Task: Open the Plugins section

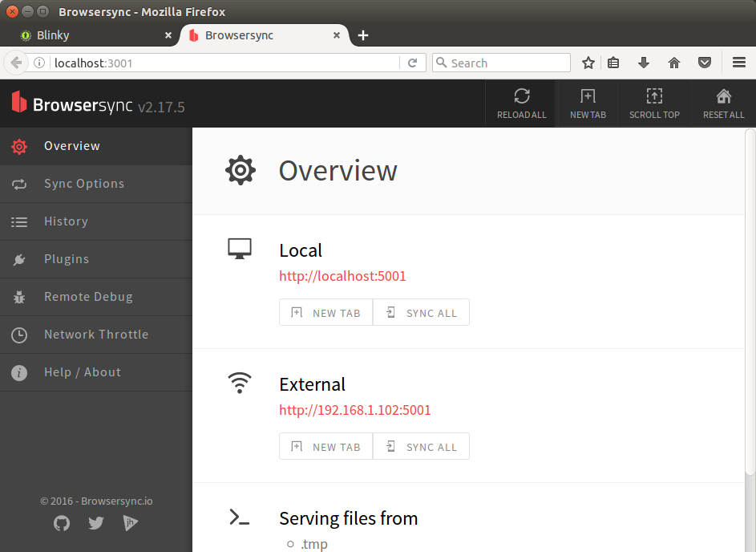Action: [x=96, y=259]
